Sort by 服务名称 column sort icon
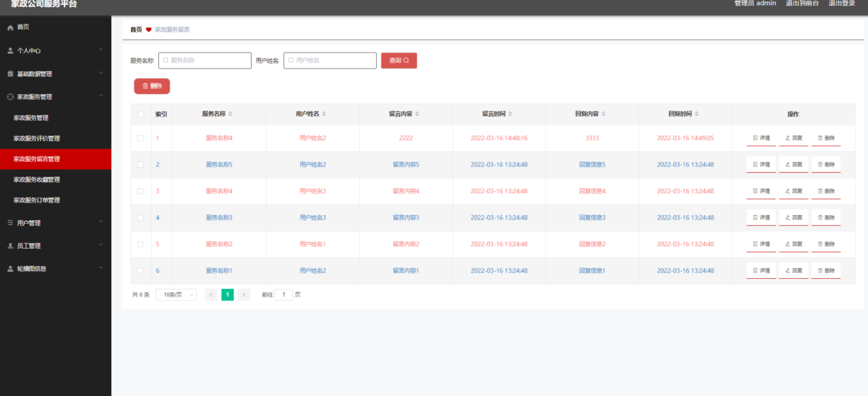This screenshot has height=396, width=868. tap(230, 114)
